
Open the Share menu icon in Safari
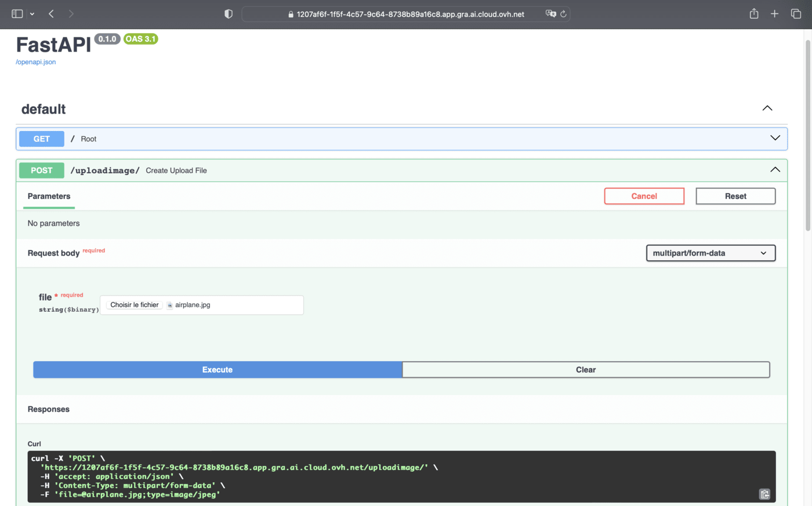[x=753, y=14]
